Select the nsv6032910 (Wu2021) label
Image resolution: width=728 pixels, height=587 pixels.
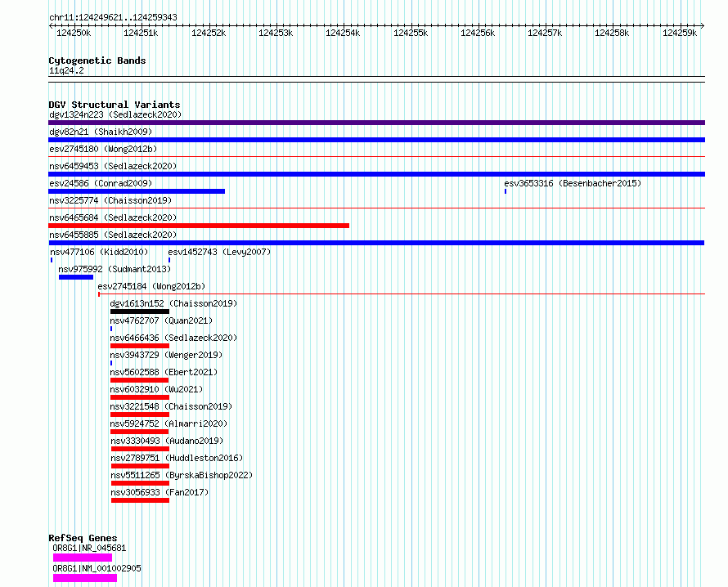(x=156, y=389)
